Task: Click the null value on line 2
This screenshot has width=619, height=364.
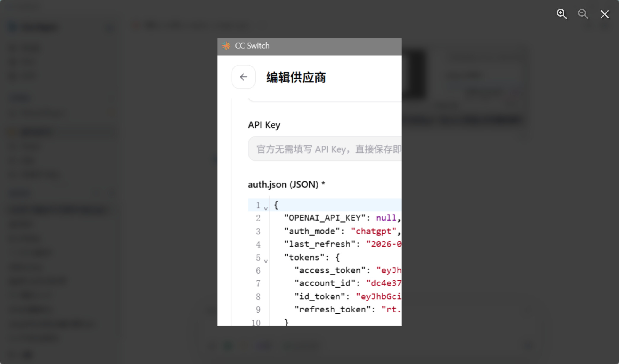Action: 386,218
